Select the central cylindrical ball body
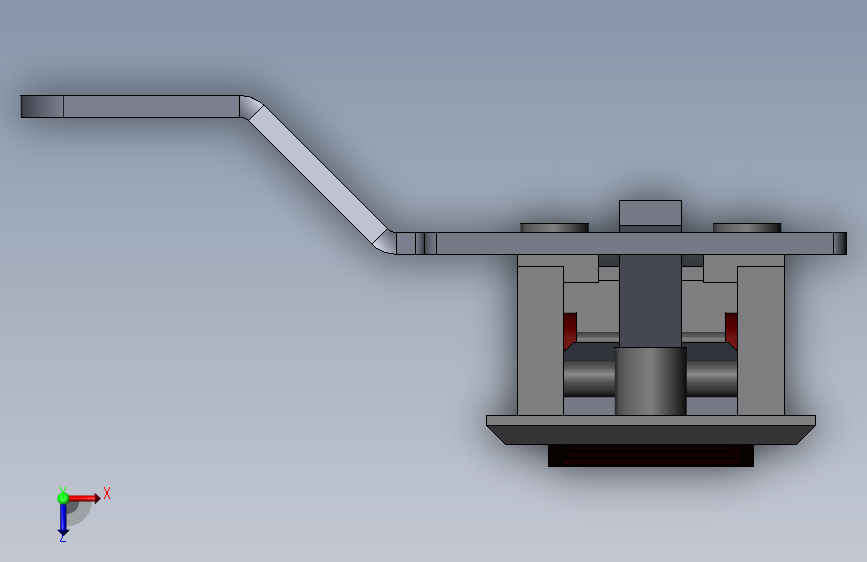Screen dimensions: 867x562 tap(651, 381)
